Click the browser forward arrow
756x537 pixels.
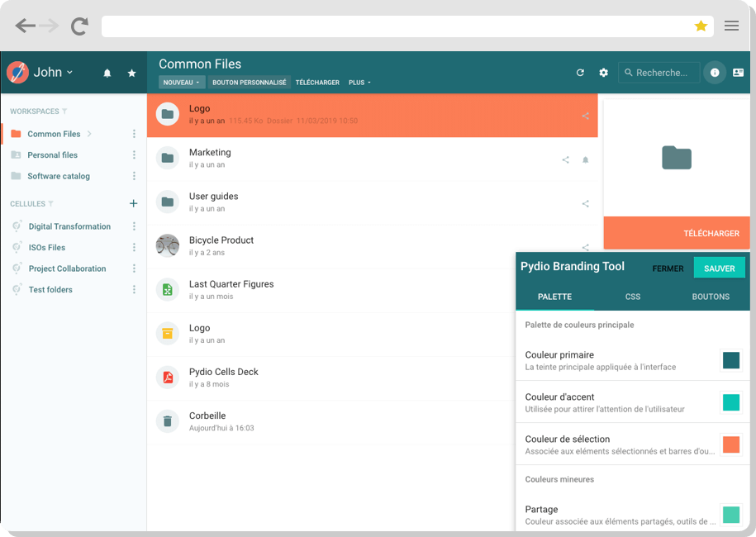pyautogui.click(x=49, y=26)
